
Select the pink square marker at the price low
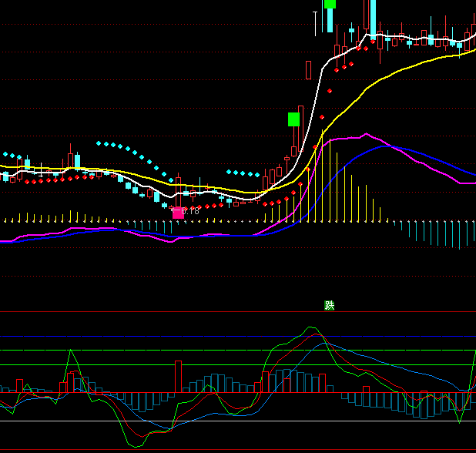point(178,213)
